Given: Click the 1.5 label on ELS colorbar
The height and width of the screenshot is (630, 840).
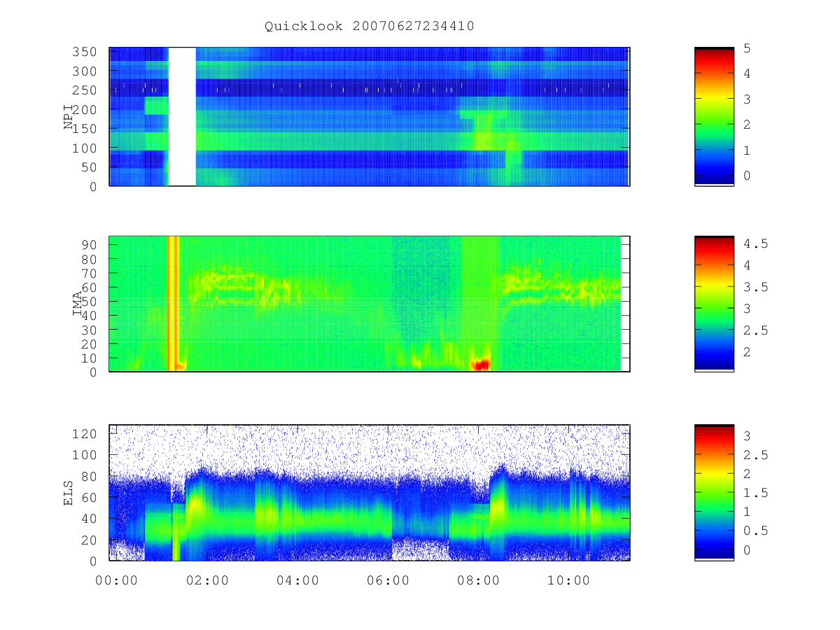Looking at the screenshot, I should [x=755, y=493].
